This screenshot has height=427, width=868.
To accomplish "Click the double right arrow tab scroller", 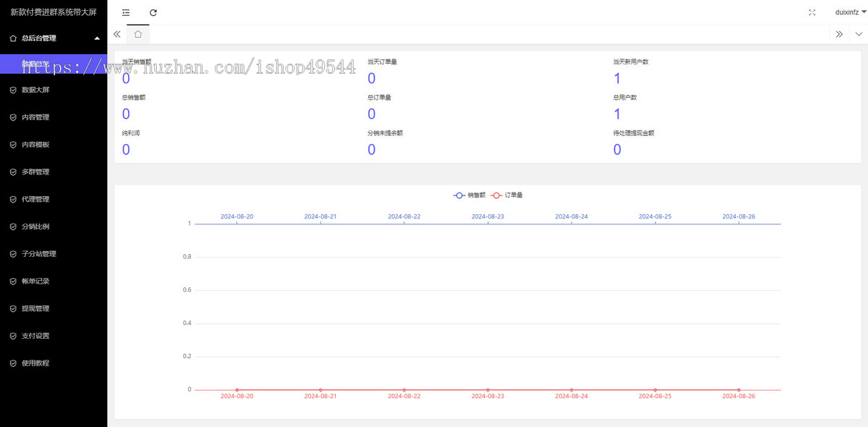I will click(839, 34).
